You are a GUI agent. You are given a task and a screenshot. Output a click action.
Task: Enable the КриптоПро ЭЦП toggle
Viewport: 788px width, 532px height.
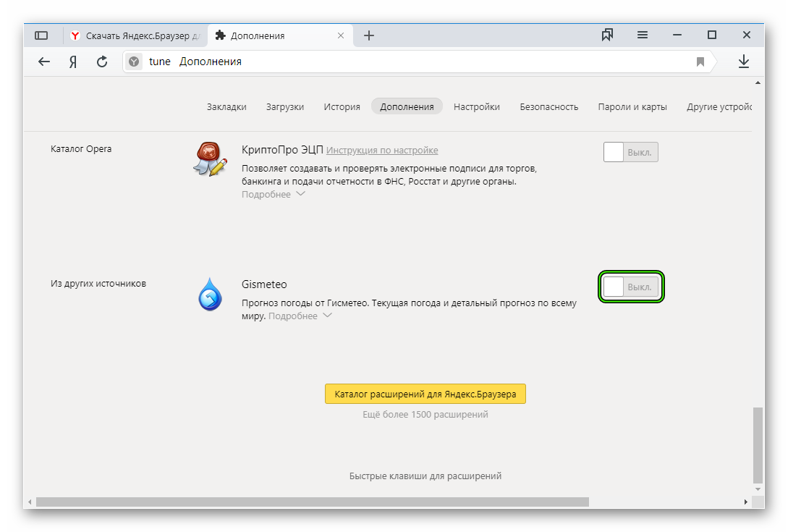click(x=631, y=152)
